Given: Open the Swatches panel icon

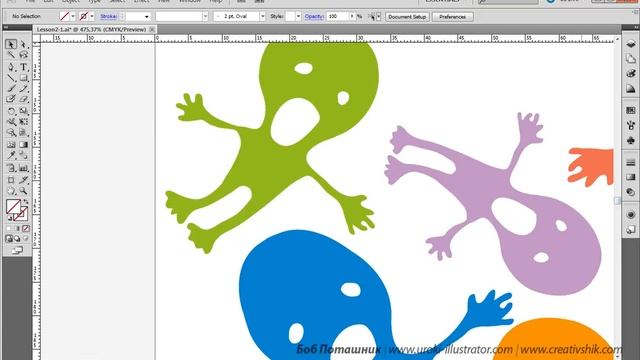Looking at the screenshot, I should point(631,111).
